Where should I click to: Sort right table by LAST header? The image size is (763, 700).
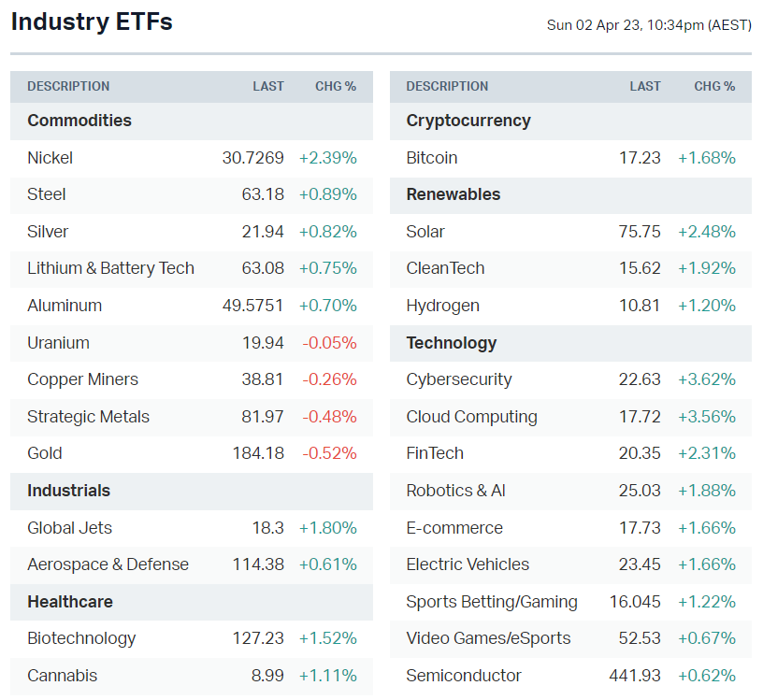pos(645,87)
